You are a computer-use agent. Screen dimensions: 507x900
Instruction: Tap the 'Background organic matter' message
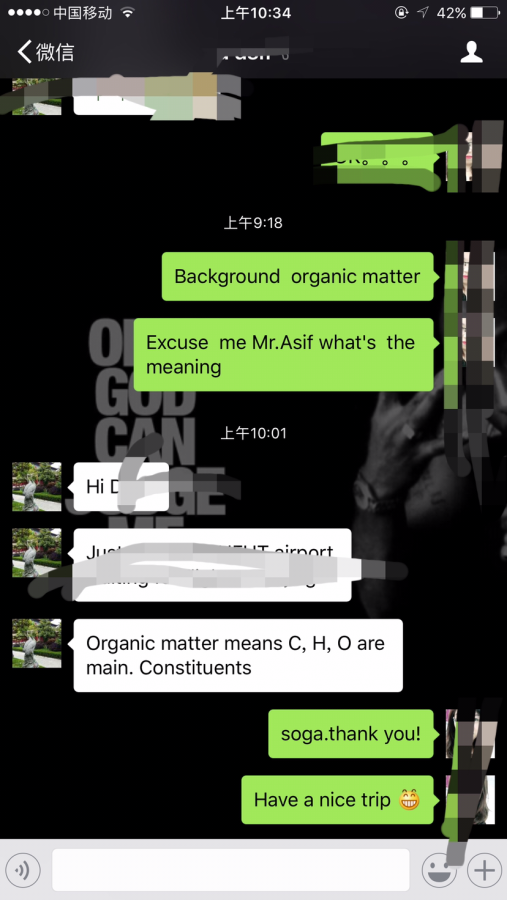pos(297,276)
